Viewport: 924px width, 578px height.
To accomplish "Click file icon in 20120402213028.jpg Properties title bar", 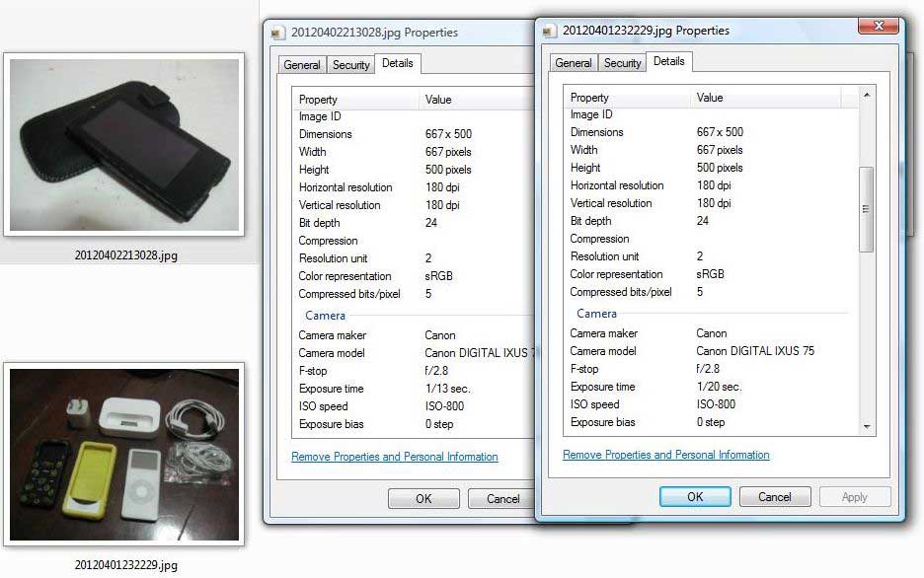I will (x=279, y=33).
